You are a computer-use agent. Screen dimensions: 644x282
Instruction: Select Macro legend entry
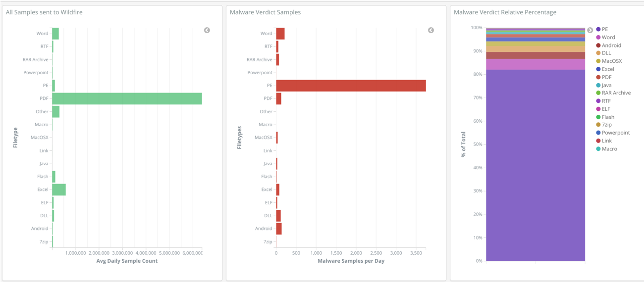coord(606,148)
